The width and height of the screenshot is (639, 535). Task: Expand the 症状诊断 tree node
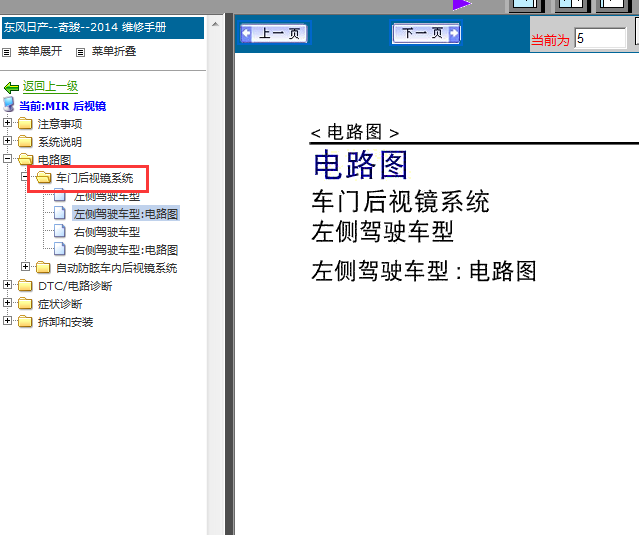(x=7, y=302)
